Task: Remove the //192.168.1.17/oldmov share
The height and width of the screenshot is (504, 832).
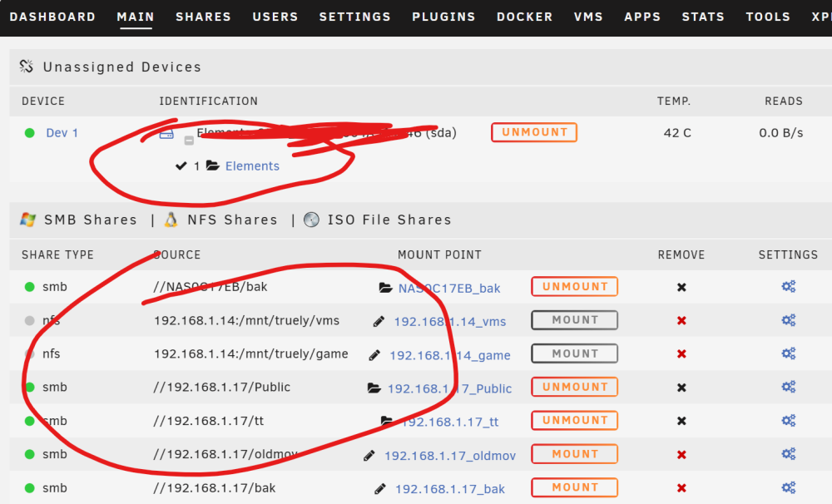Action: pyautogui.click(x=681, y=455)
